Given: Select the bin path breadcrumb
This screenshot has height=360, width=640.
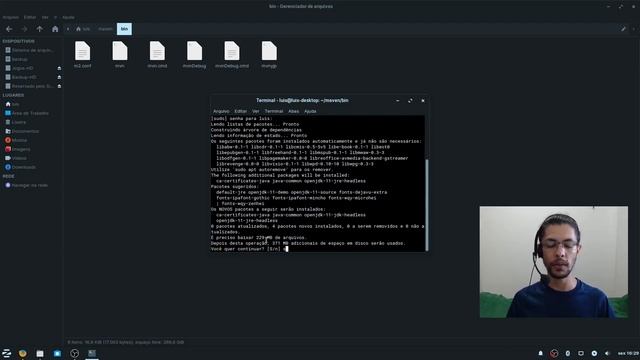Looking at the screenshot, I should pyautogui.click(x=124, y=29).
